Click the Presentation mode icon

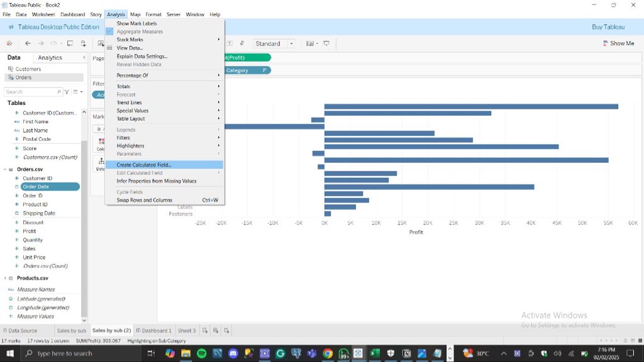[326, 43]
